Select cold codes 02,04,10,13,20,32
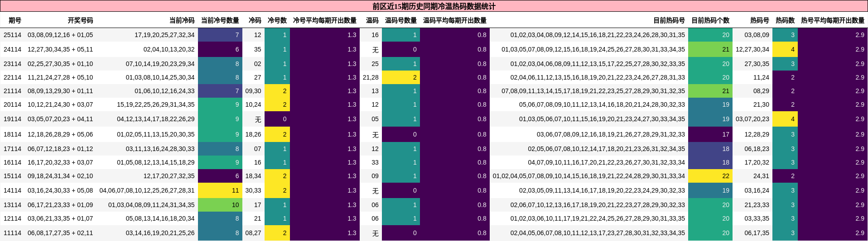 169,49
